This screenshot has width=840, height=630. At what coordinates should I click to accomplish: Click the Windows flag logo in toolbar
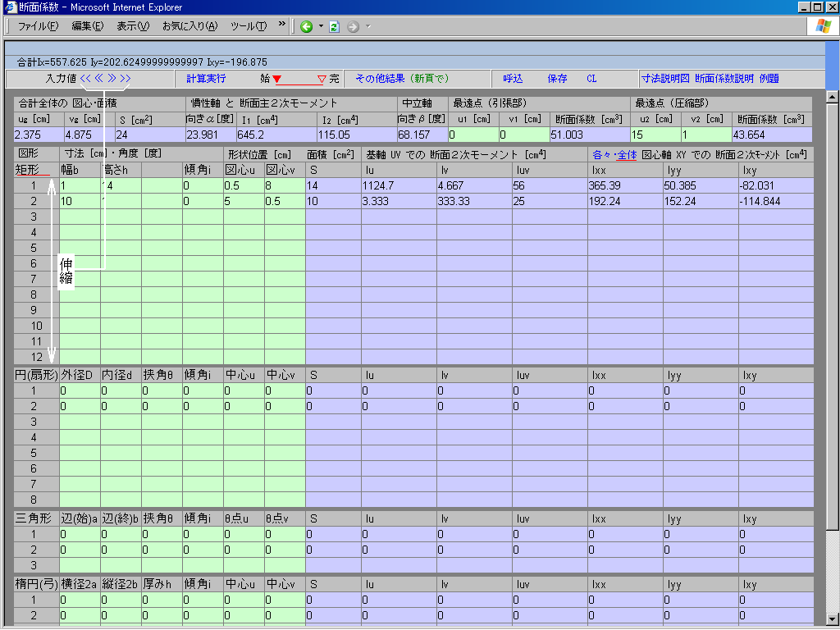824,26
